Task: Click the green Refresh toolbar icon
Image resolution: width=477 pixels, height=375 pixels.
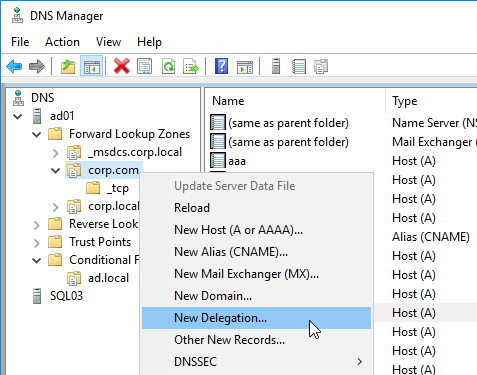Action: (x=168, y=66)
